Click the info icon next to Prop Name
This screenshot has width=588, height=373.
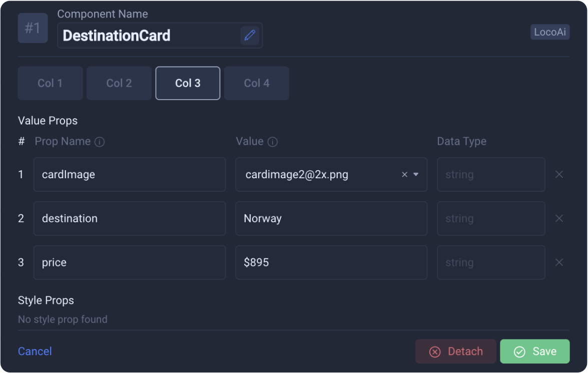click(100, 142)
